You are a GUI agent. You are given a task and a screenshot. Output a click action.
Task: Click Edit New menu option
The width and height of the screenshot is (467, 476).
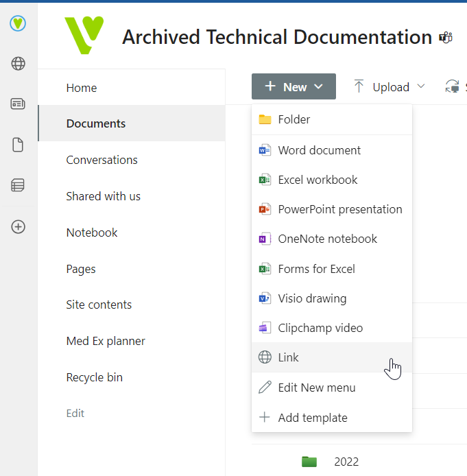coord(316,388)
